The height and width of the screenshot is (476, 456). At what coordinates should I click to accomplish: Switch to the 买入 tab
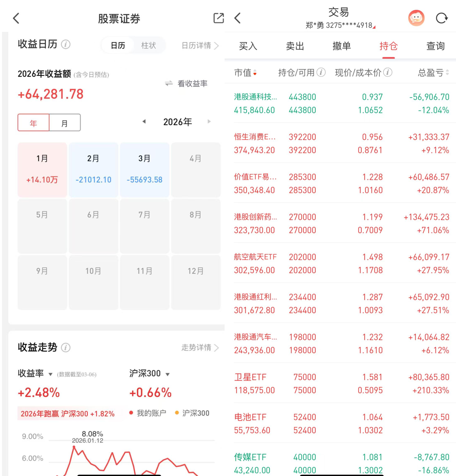248,46
